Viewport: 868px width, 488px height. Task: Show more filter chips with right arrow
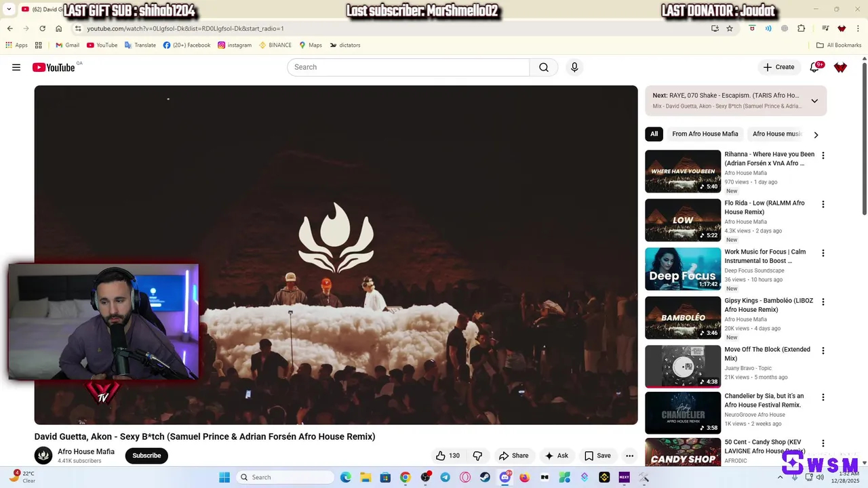pyautogui.click(x=816, y=135)
